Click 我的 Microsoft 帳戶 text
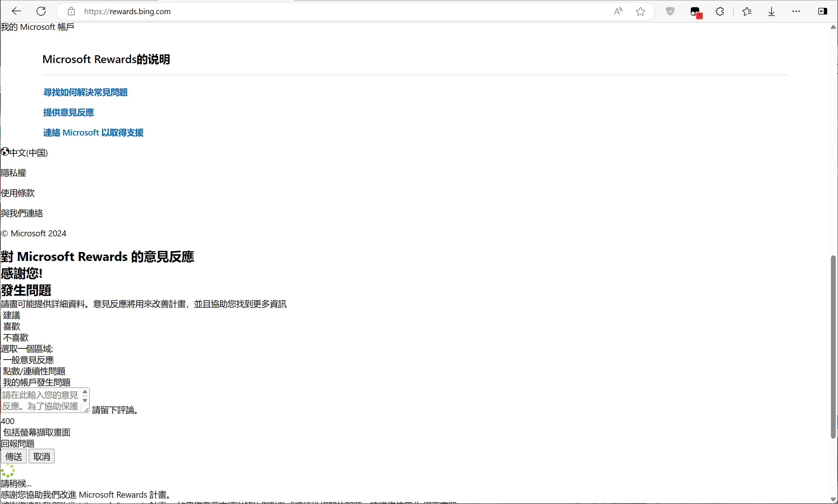Image resolution: width=838 pixels, height=504 pixels. point(37,27)
